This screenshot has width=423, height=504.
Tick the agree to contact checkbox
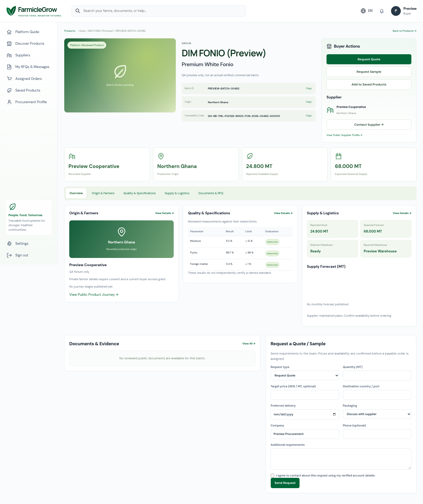click(x=272, y=475)
